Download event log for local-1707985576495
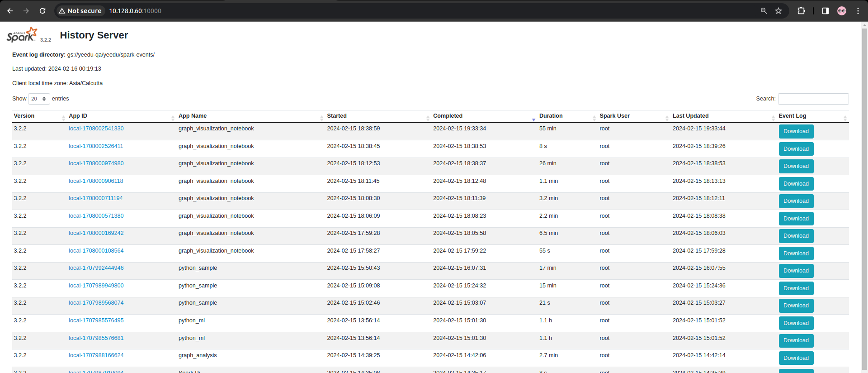Viewport: 868px width, 373px height. [796, 323]
